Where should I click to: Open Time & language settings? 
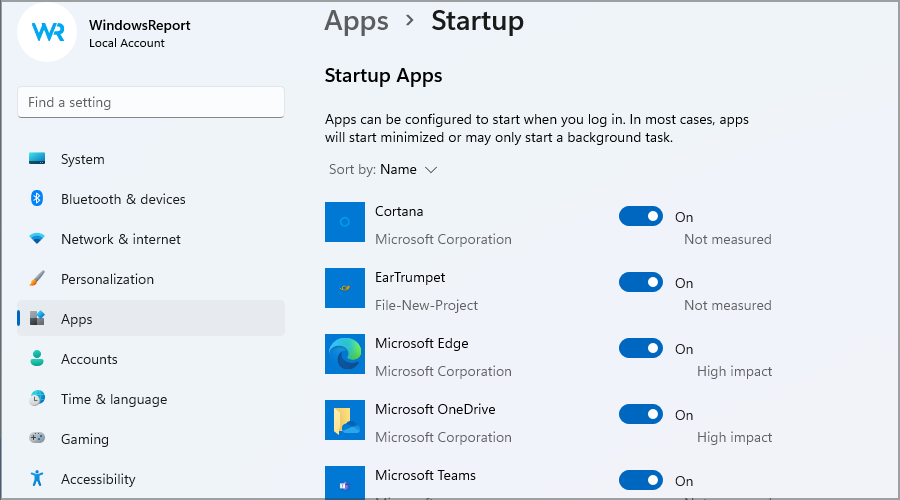click(151, 399)
